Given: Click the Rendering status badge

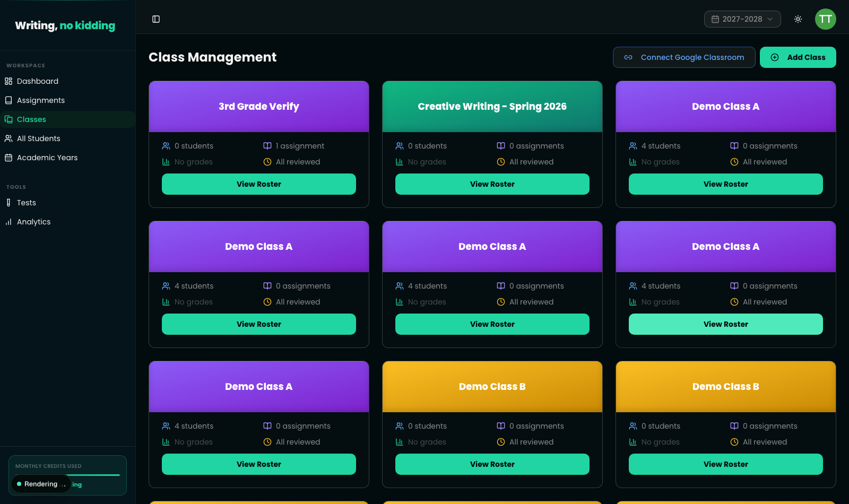Looking at the screenshot, I should pos(41,484).
